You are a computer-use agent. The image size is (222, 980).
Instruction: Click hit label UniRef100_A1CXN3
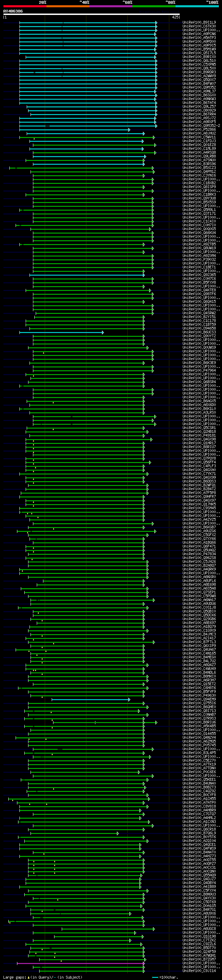pos(199,821)
